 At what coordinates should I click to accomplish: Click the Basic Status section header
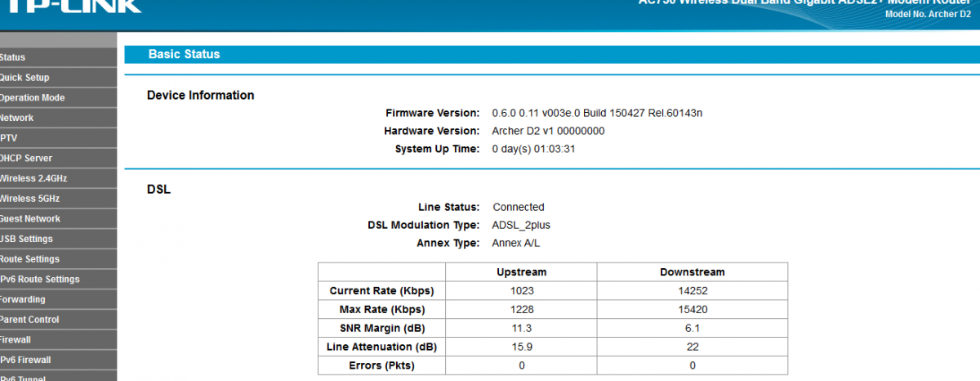click(x=184, y=54)
